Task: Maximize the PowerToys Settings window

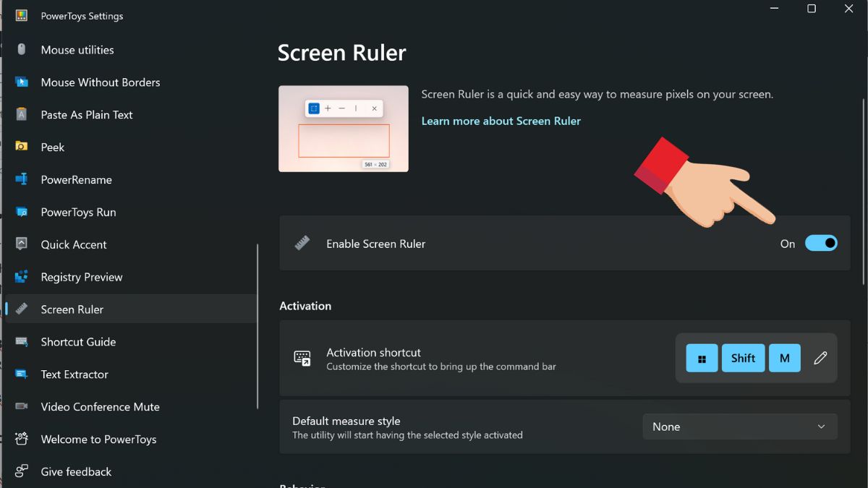Action: tap(812, 9)
